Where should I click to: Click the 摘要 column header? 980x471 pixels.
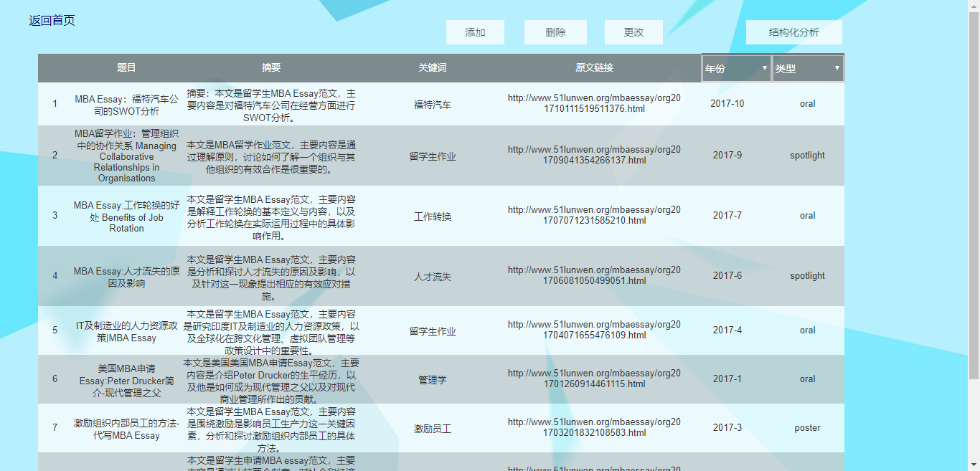(271, 67)
